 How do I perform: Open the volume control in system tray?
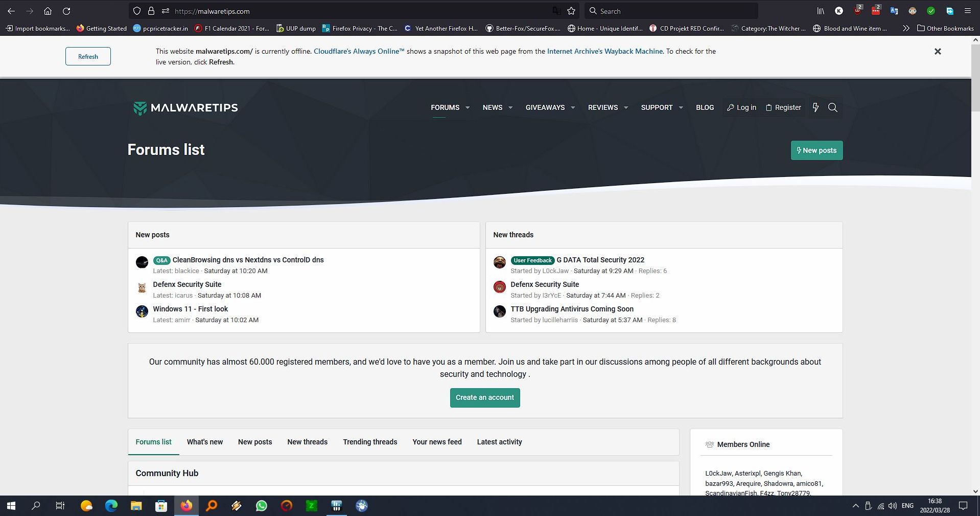[x=893, y=506]
